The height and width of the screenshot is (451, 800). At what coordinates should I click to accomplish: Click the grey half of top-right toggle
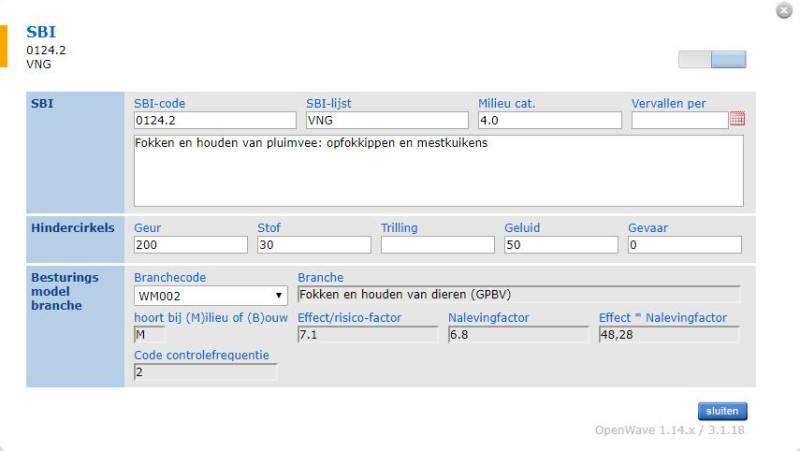click(x=694, y=59)
